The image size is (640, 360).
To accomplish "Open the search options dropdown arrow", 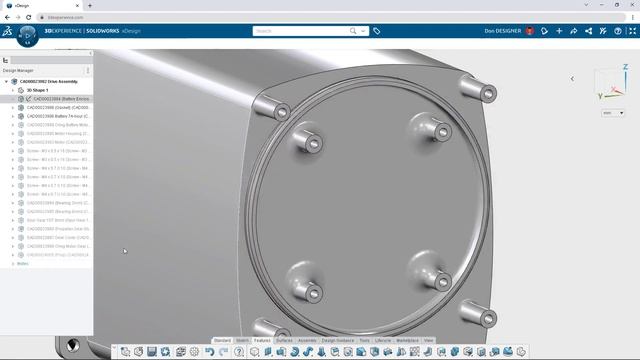I will point(362,31).
